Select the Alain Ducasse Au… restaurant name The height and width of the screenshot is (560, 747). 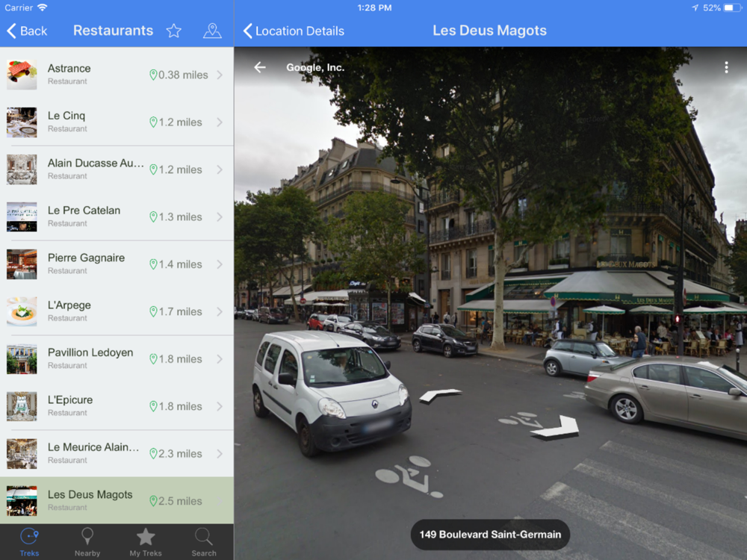(96, 164)
